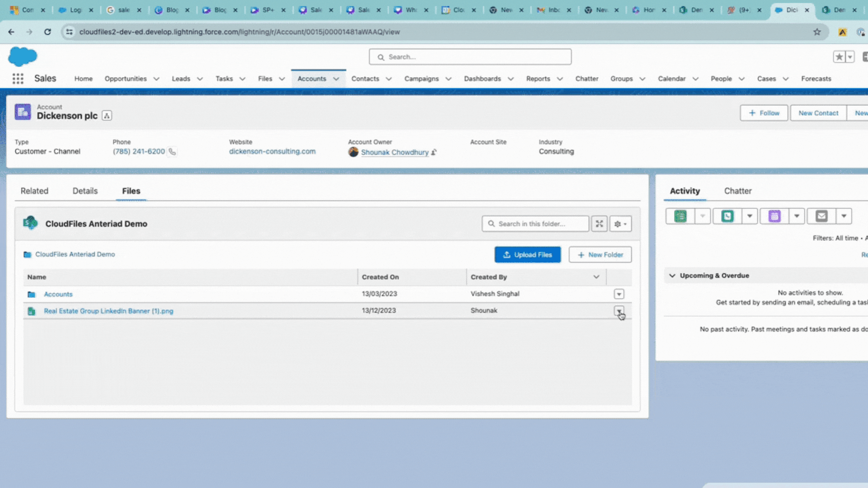Click the site info icon in address bar
The height and width of the screenshot is (488, 868).
pos(69,32)
